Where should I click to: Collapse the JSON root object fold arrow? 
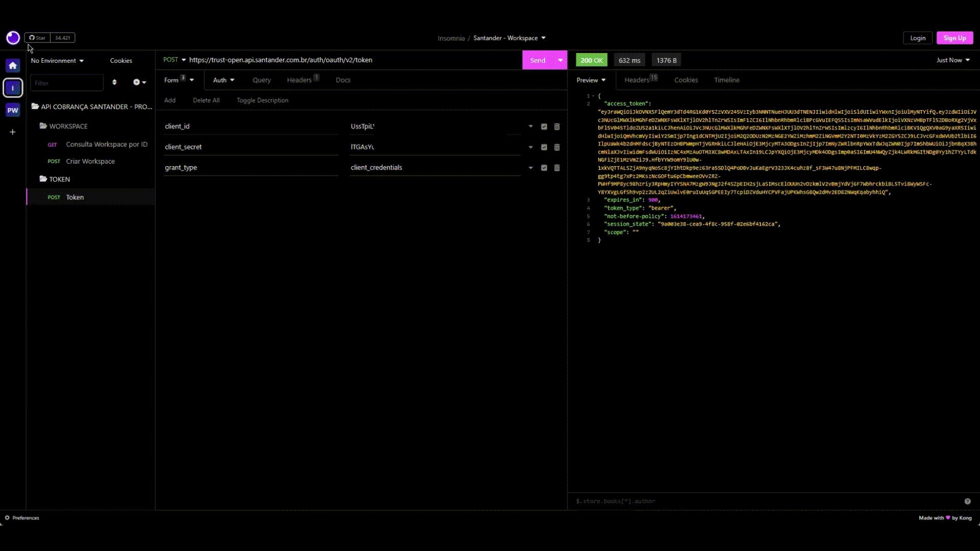coord(593,96)
